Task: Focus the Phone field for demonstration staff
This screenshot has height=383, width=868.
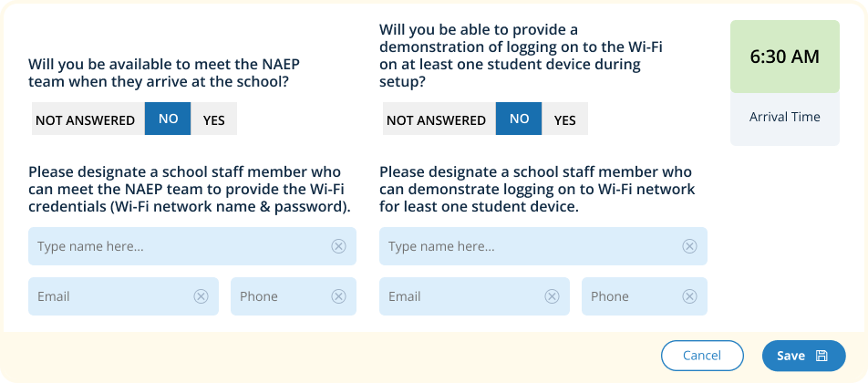Action: (x=629, y=296)
